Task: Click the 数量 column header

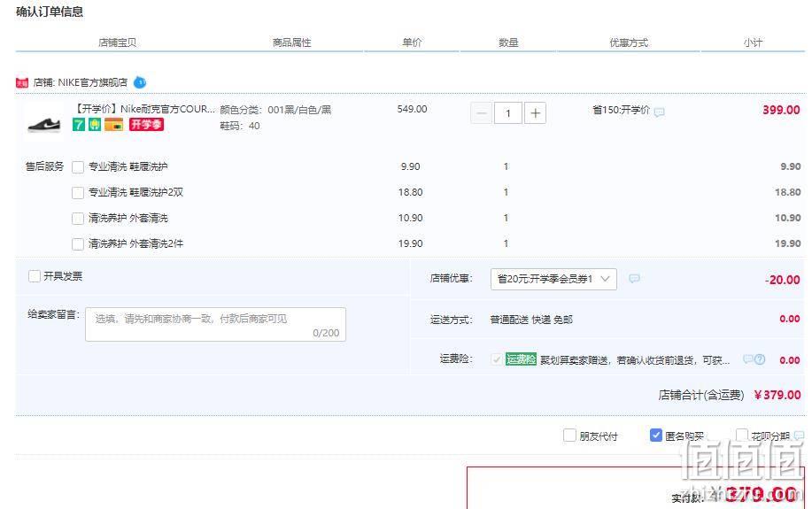Action: point(508,42)
